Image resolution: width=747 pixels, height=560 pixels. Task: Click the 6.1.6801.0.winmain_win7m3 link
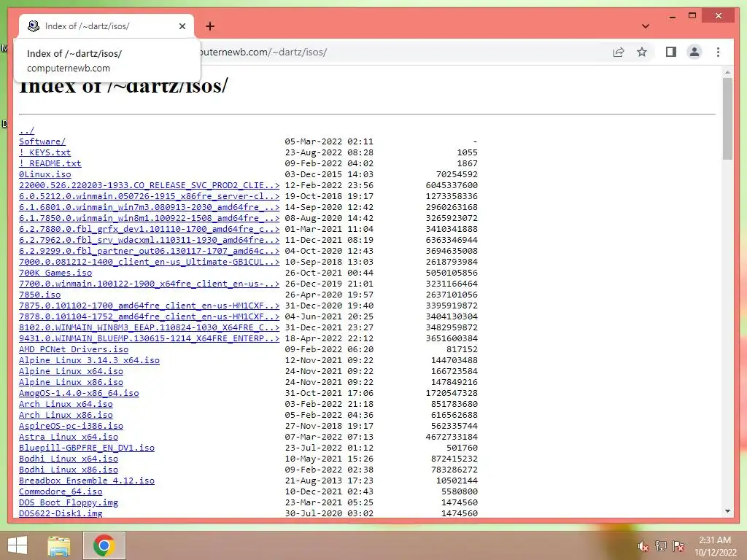[149, 207]
